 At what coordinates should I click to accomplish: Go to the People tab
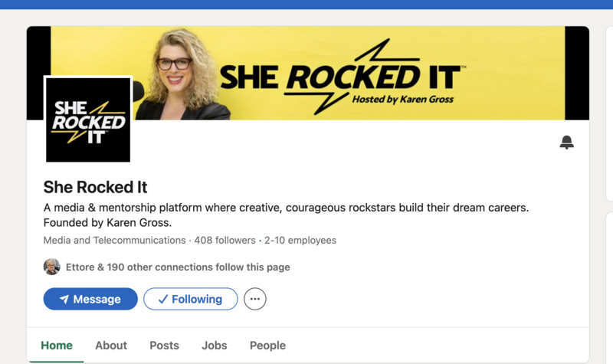pyautogui.click(x=267, y=346)
